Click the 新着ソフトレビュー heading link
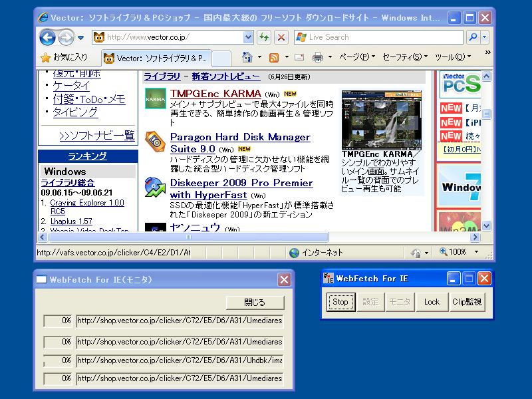The image size is (532, 399). tap(226, 76)
